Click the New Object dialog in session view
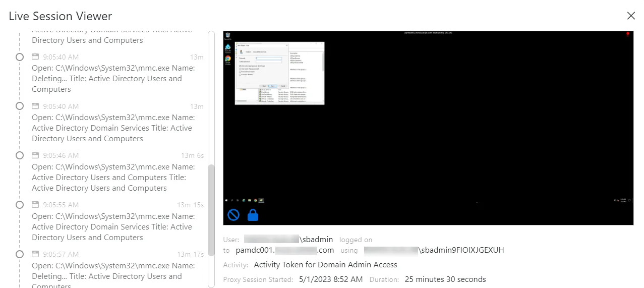 263,66
